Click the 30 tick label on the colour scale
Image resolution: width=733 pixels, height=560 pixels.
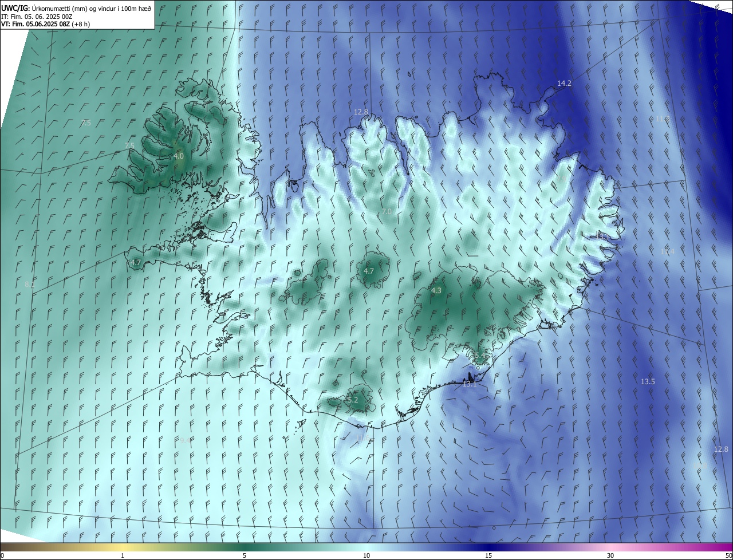click(x=610, y=556)
